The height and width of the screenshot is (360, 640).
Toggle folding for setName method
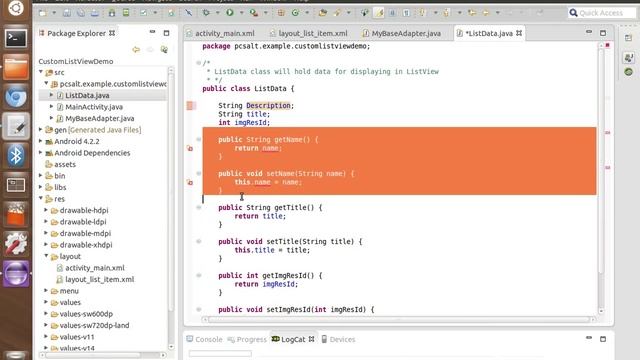(198, 173)
